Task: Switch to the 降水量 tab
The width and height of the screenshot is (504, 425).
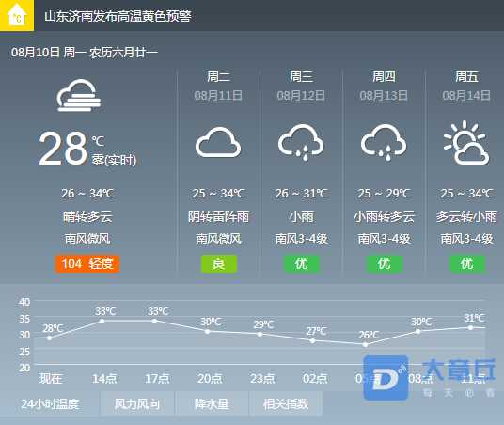Action: coord(212,403)
